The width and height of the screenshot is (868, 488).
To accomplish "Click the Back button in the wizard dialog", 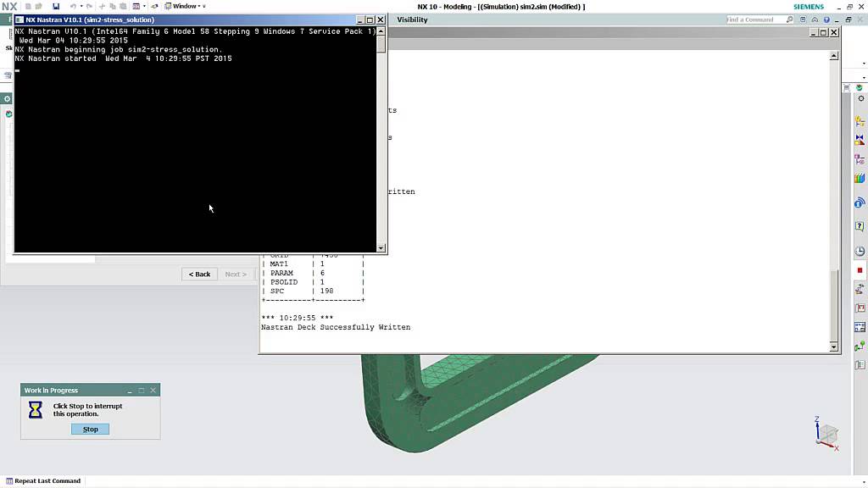I will point(199,274).
